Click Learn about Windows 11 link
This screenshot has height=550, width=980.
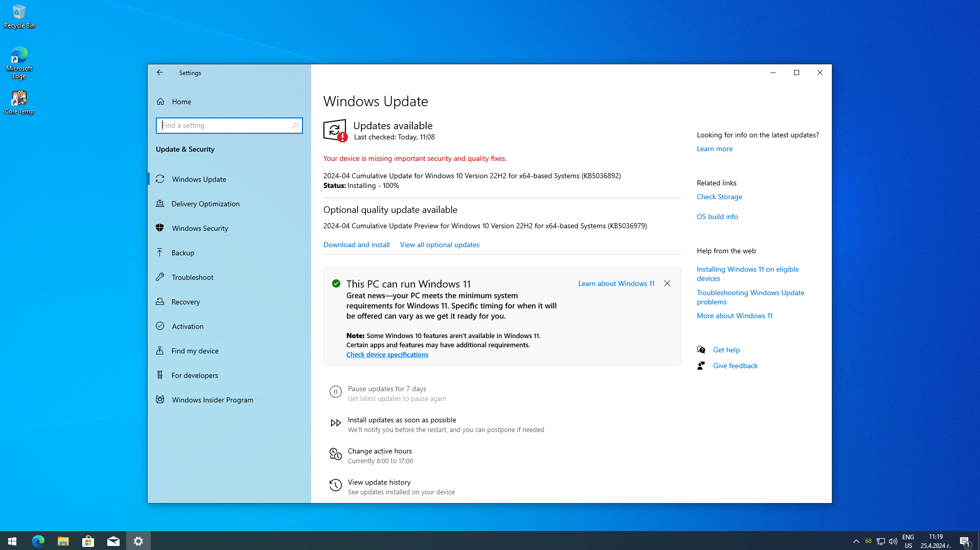[616, 284]
